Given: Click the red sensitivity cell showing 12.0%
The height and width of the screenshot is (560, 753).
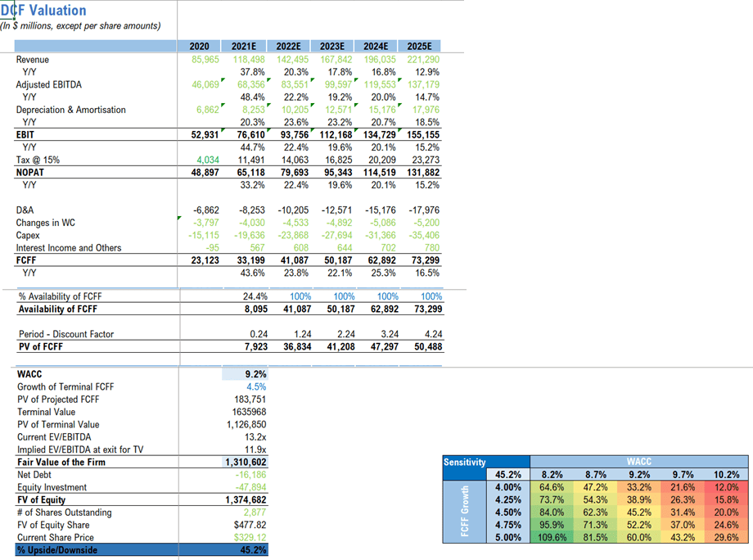Looking at the screenshot, I should pos(726,487).
